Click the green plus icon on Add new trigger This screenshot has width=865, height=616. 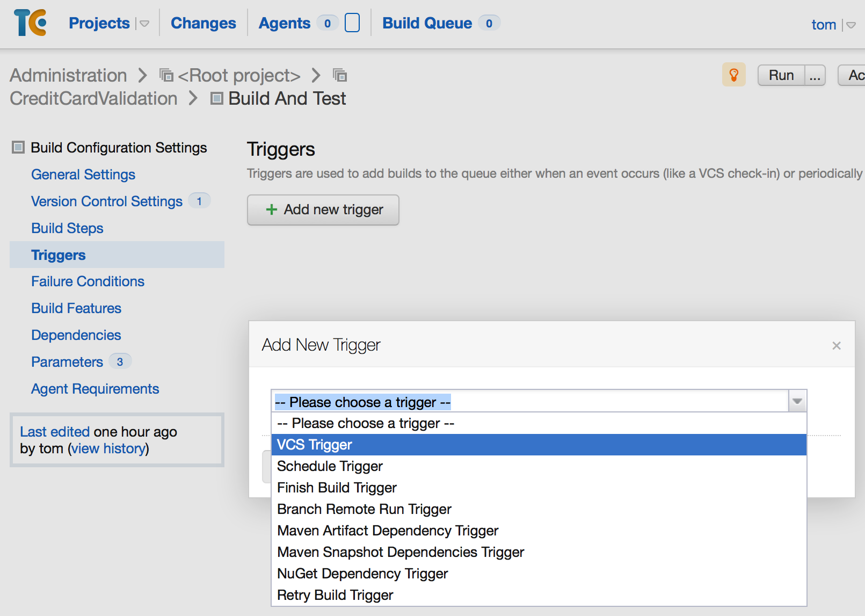pos(272,209)
